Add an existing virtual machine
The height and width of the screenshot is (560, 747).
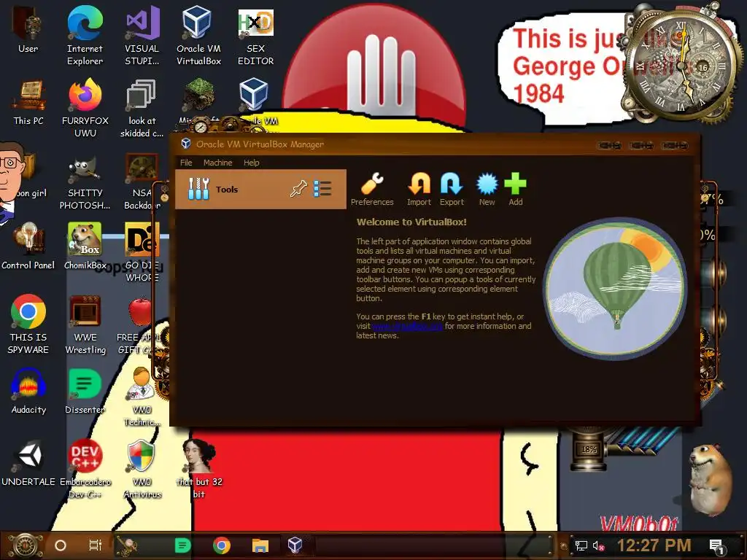(x=516, y=189)
